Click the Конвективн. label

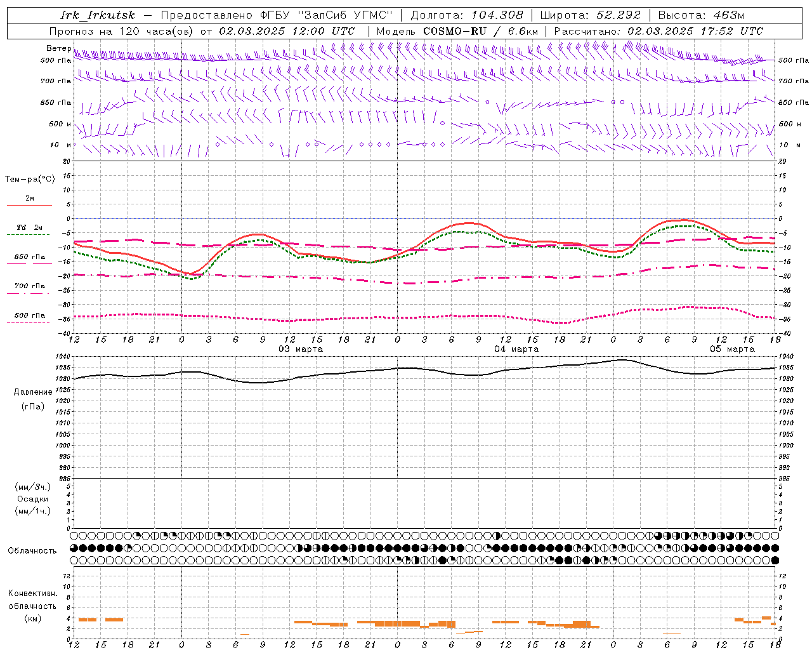tap(33, 594)
